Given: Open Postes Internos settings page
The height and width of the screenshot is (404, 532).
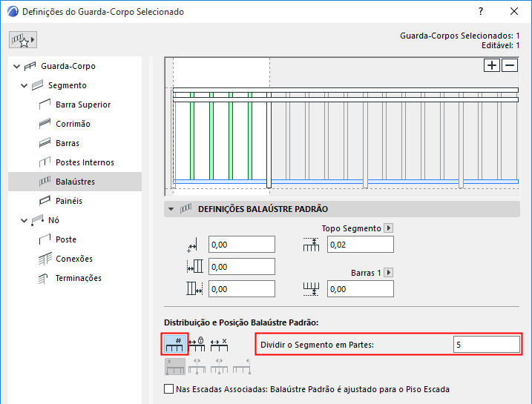Looking at the screenshot, I should tap(85, 162).
